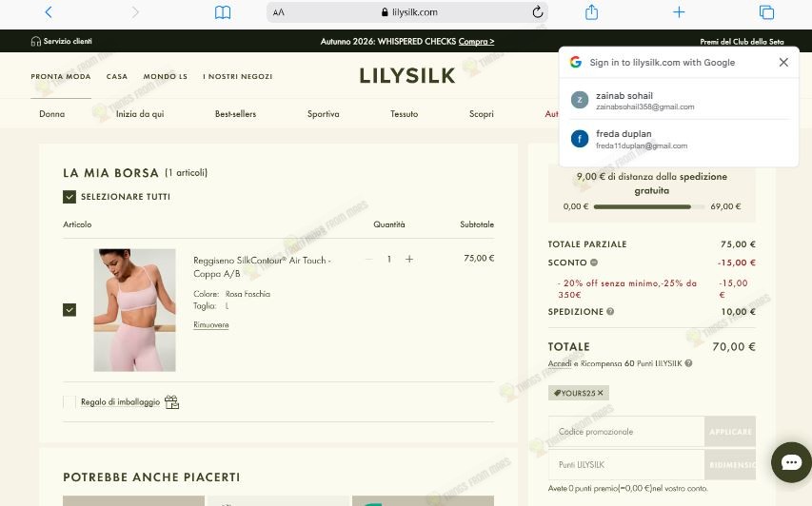The image size is (812, 506).
Task: Click the YOURS25 coupon tag icon
Action: (557, 393)
